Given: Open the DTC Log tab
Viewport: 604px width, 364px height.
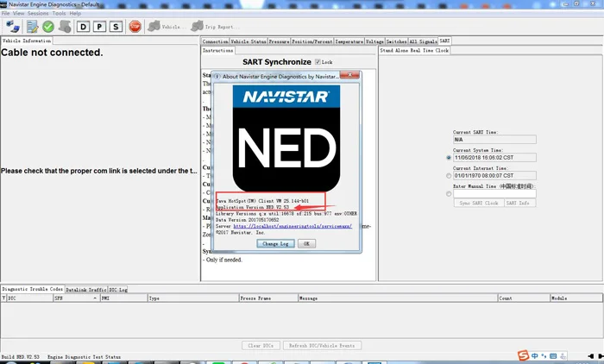Looking at the screenshot, I should pyautogui.click(x=118, y=289).
